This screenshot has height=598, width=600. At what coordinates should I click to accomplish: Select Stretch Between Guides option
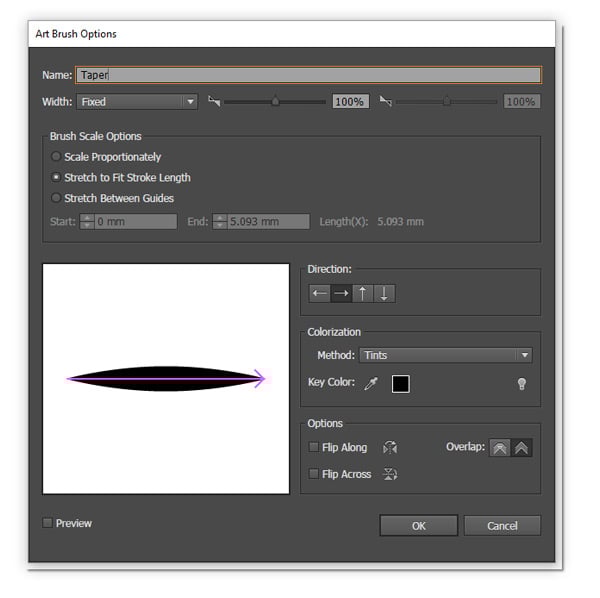56,198
